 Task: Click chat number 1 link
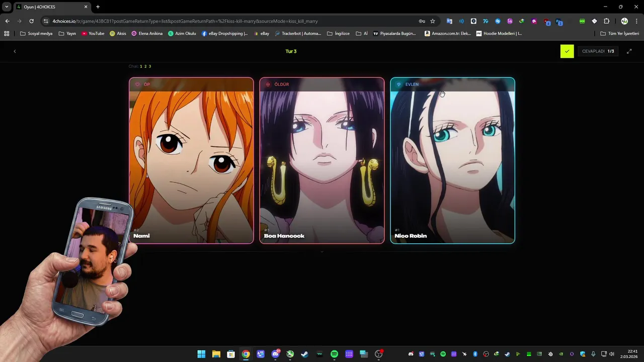141,66
